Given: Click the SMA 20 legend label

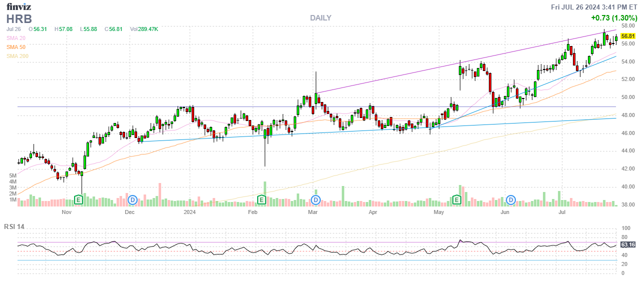Looking at the screenshot, I should click(16, 38).
